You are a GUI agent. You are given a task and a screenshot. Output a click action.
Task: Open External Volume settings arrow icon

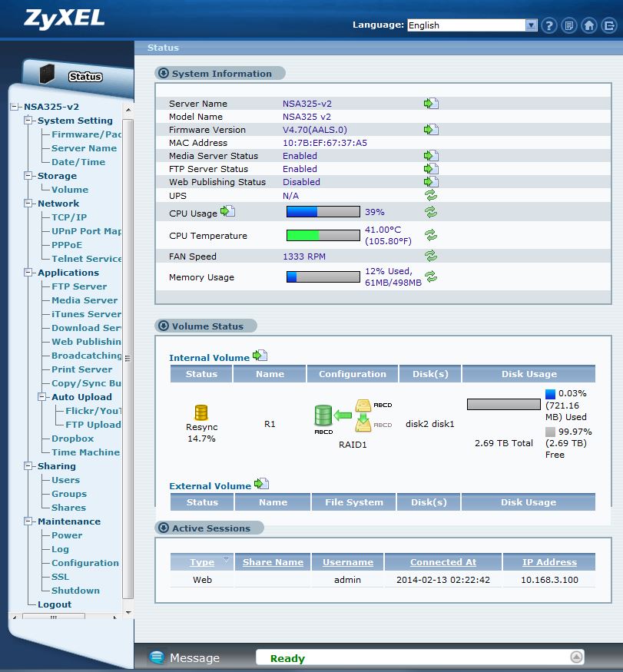[x=261, y=484]
